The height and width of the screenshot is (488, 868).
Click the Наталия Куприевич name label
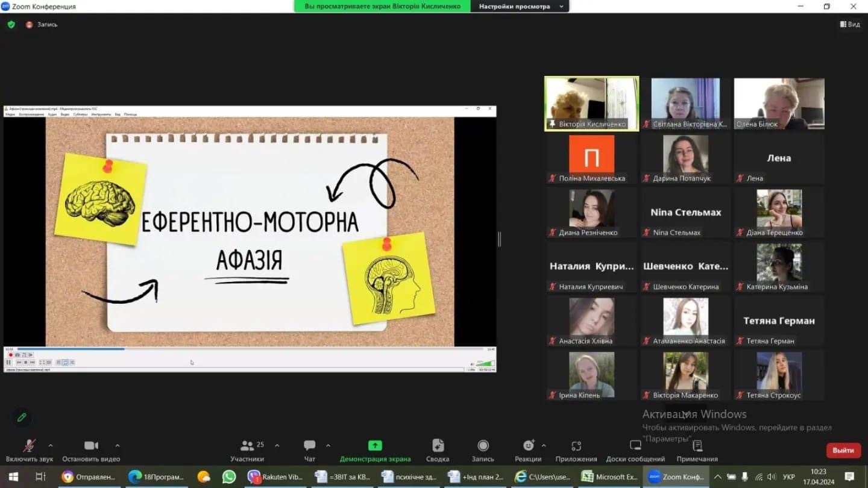click(x=591, y=287)
